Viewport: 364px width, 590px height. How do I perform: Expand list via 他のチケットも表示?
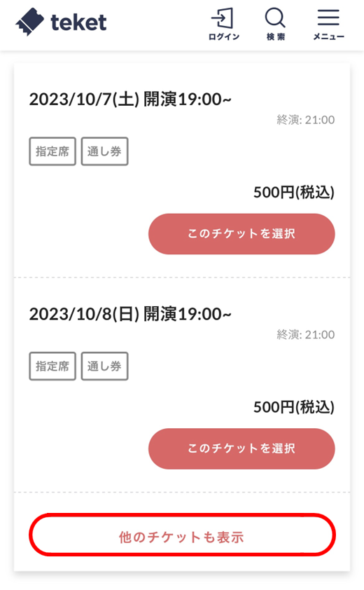pyautogui.click(x=182, y=535)
